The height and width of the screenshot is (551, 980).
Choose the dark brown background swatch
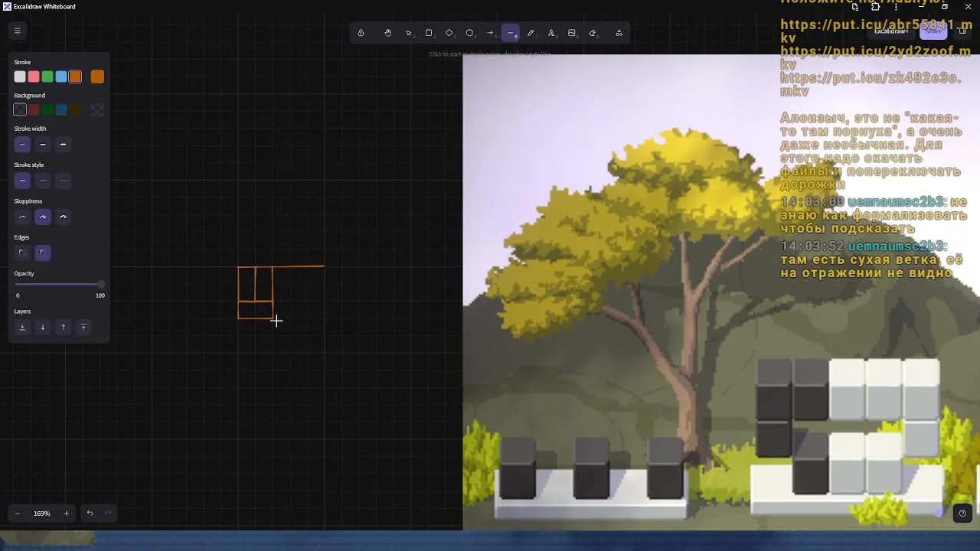pyautogui.click(x=75, y=110)
